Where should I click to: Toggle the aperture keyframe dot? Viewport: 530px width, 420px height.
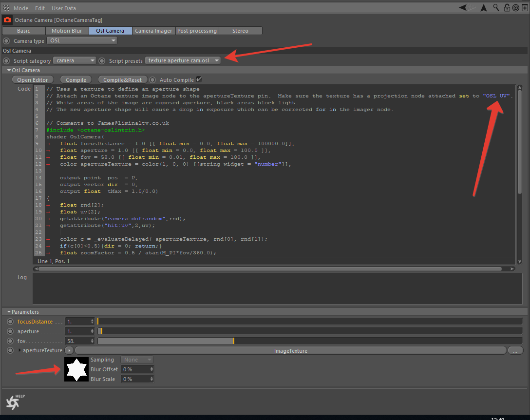point(10,331)
